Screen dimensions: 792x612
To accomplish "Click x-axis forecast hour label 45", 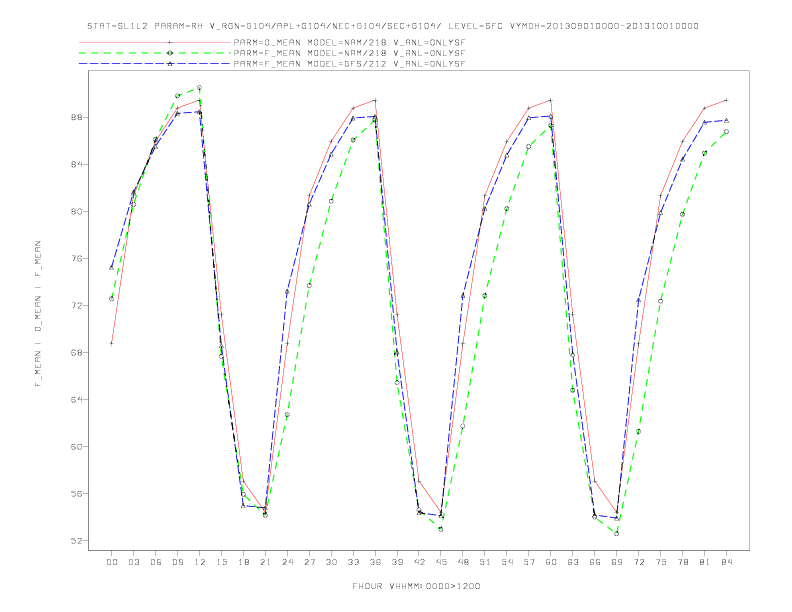I will pos(441,562).
